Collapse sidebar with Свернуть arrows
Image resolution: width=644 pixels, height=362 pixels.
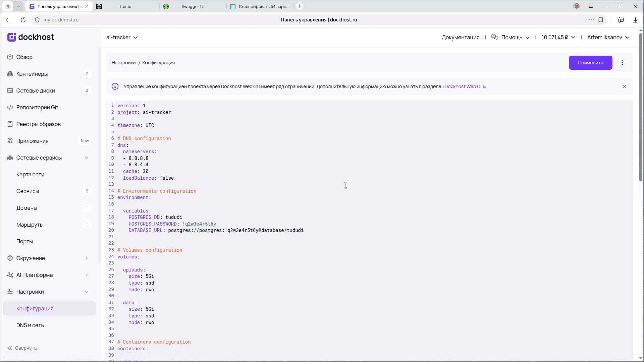[10, 348]
